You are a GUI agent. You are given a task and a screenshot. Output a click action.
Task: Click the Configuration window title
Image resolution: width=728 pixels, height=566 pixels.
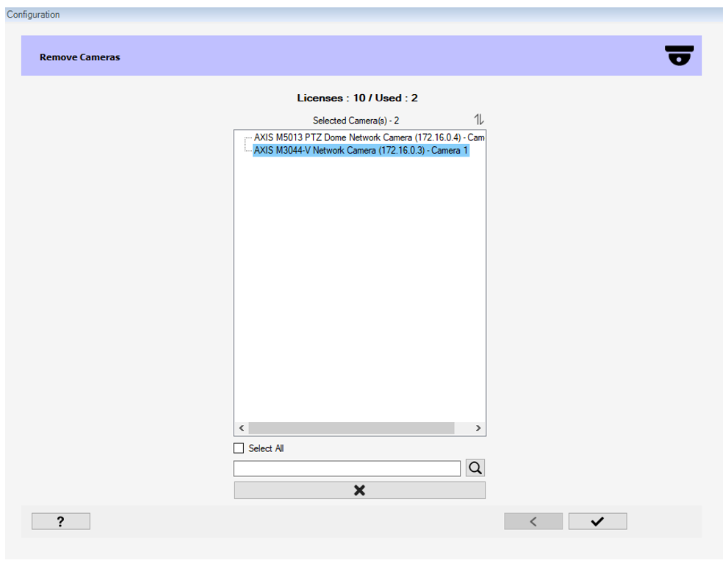click(34, 15)
